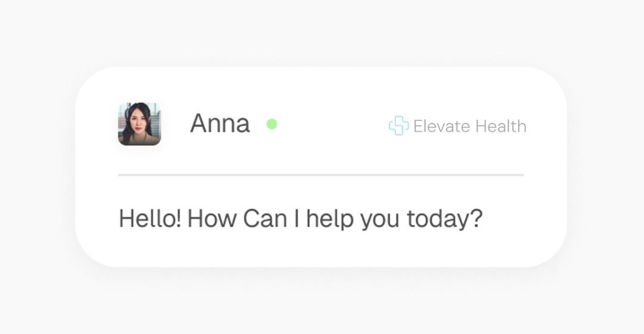Click the word help in the greeting

(x=330, y=219)
